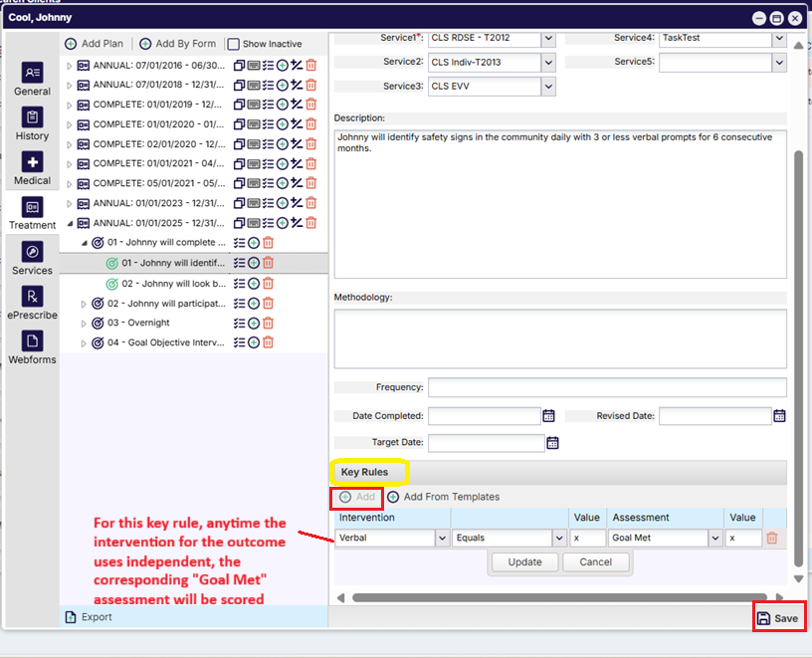Add item under 04 Goal Objective Interv...
The height and width of the screenshot is (658, 812).
(253, 342)
